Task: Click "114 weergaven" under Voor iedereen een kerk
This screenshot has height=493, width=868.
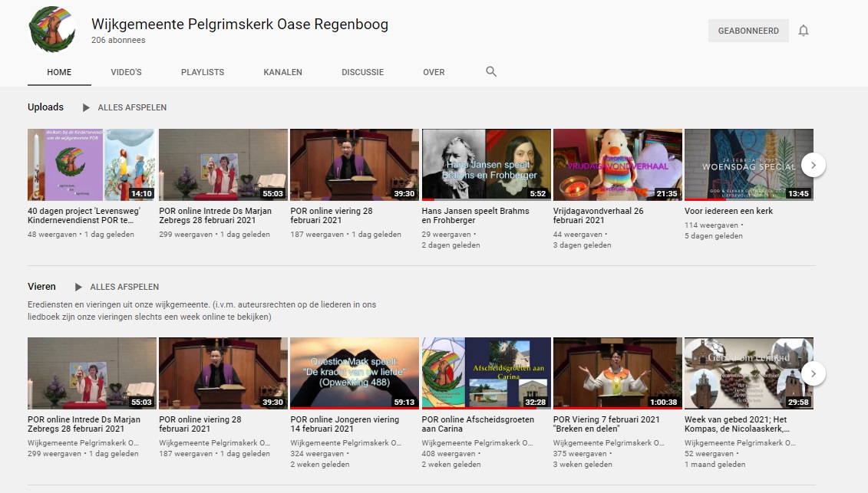Action: pos(711,225)
